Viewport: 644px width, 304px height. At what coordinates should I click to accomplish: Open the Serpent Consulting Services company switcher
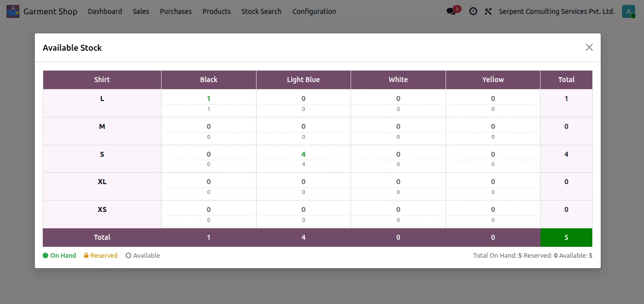[x=556, y=11]
